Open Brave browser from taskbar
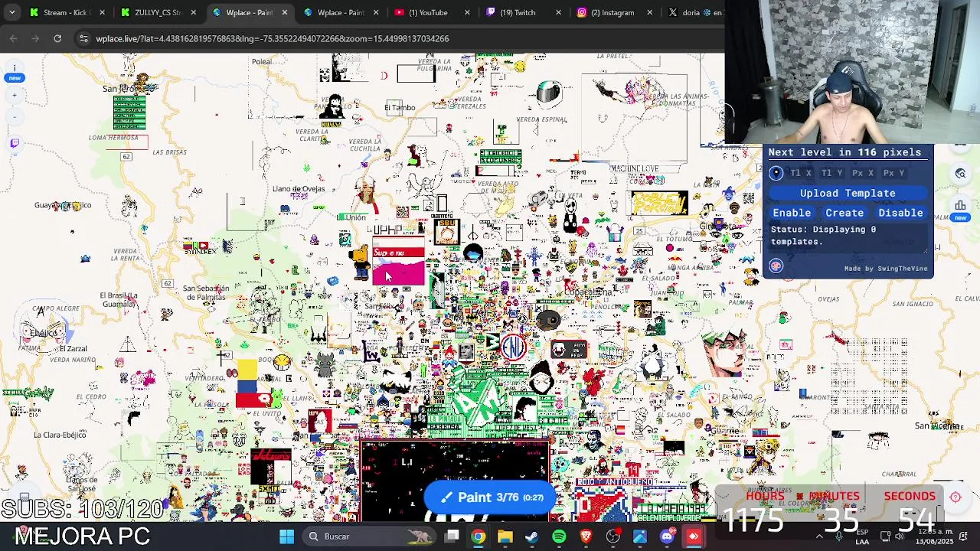This screenshot has width=980, height=551. [x=586, y=536]
